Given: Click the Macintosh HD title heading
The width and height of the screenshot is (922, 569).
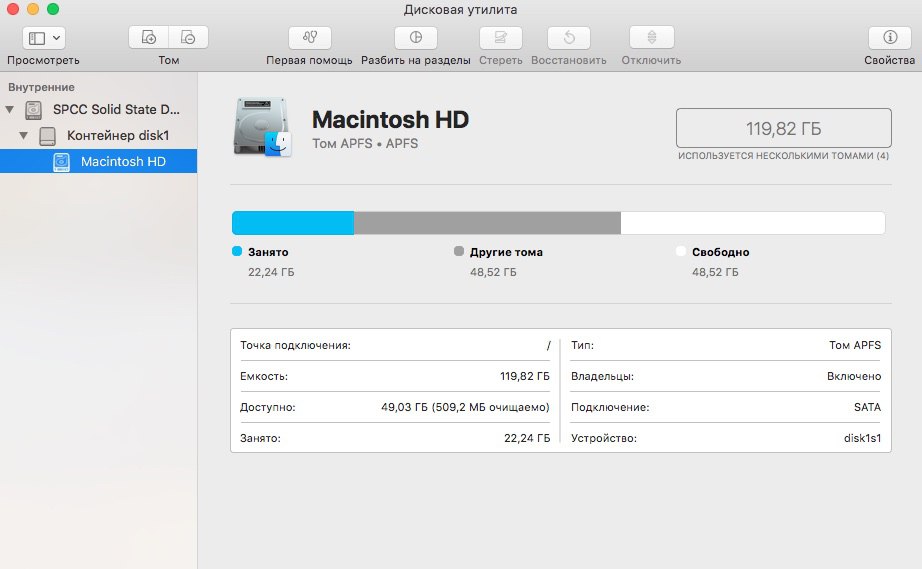Looking at the screenshot, I should pyautogui.click(x=390, y=119).
